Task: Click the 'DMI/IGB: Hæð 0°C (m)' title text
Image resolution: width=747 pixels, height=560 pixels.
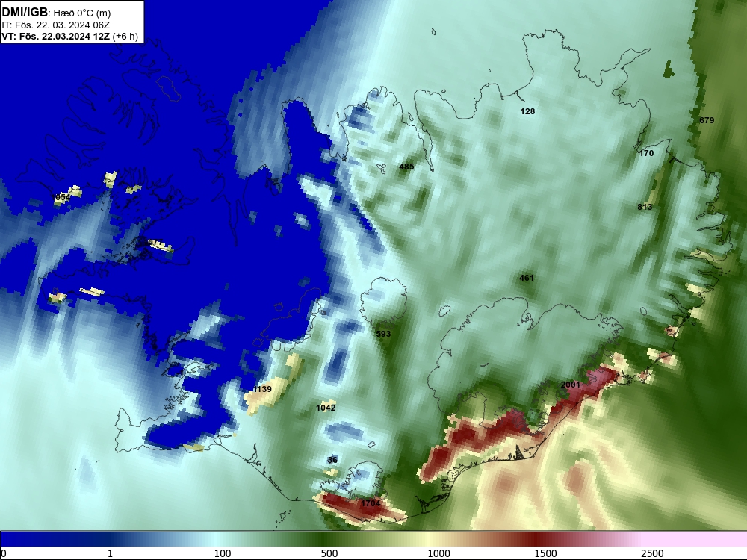Action: tap(56, 13)
